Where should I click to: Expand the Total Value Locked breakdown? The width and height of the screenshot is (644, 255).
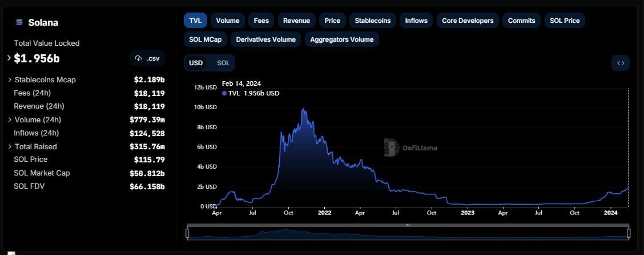(9, 58)
